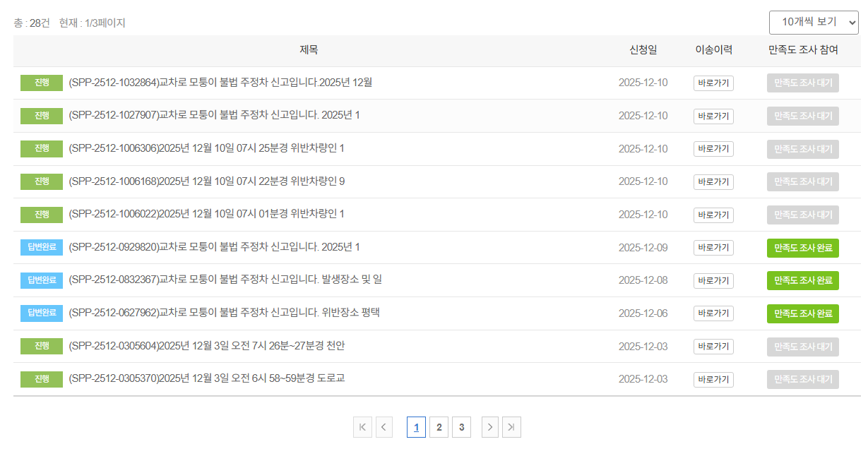
Task: Click 만족도 조사 완료 for SPP-2512-0627962
Action: coord(802,313)
